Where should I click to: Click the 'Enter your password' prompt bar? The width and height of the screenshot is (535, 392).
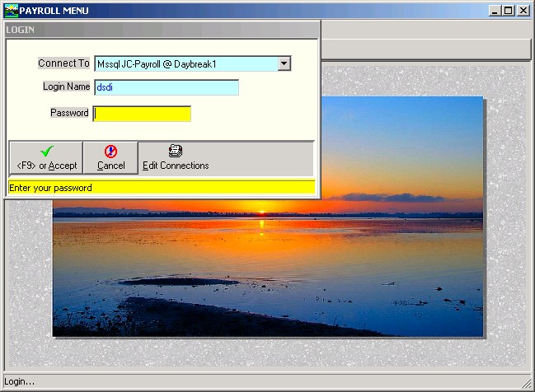162,188
